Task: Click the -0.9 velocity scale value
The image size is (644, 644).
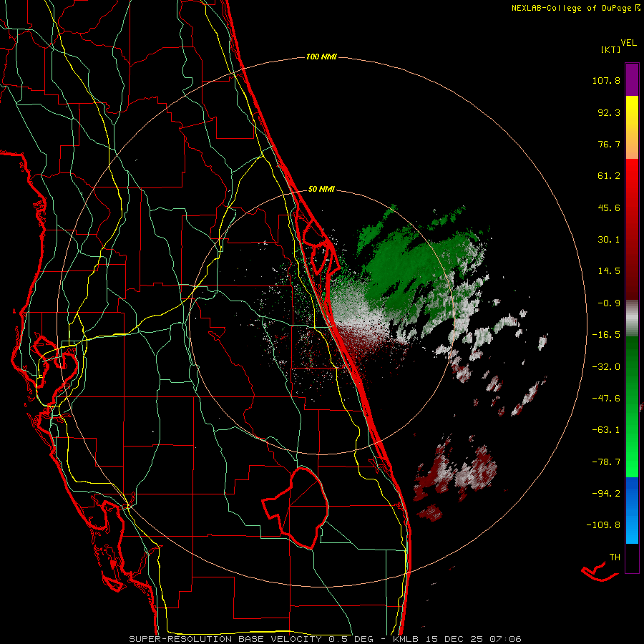Action: click(609, 303)
